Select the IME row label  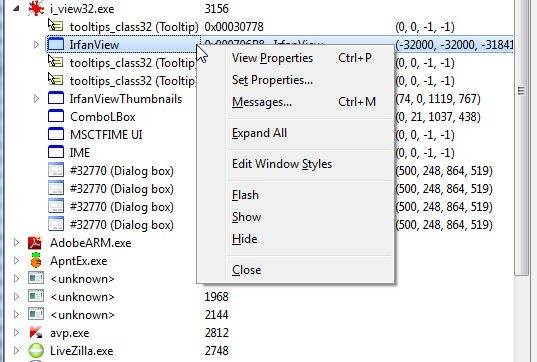(80, 152)
